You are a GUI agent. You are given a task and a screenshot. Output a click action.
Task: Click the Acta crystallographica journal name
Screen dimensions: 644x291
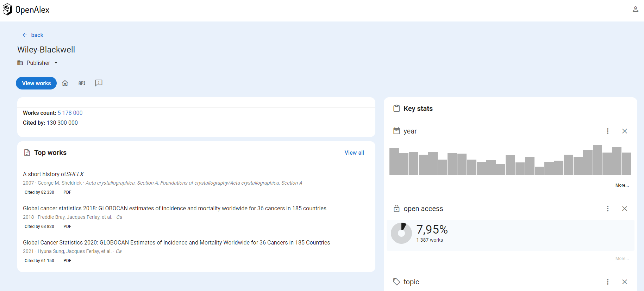(194, 183)
